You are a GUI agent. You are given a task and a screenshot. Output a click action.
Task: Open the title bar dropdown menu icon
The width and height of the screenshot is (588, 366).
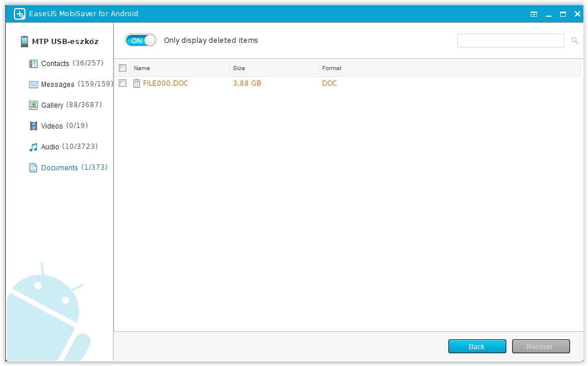tap(534, 14)
